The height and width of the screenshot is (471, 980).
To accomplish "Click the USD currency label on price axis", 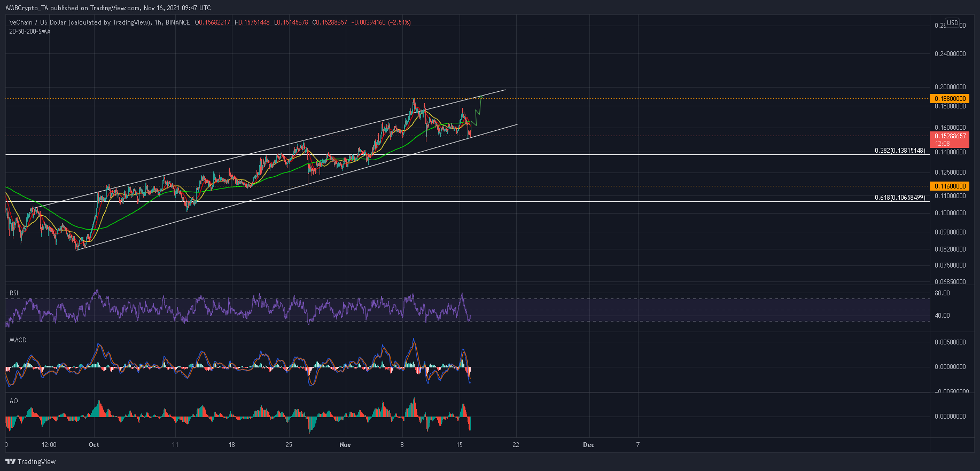I will point(952,23).
